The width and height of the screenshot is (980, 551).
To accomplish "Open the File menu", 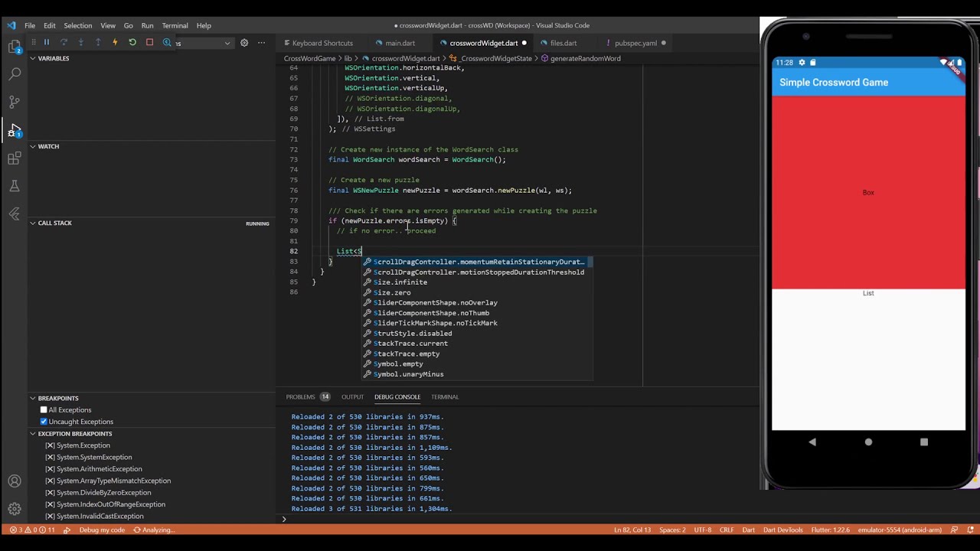I will 30,25.
